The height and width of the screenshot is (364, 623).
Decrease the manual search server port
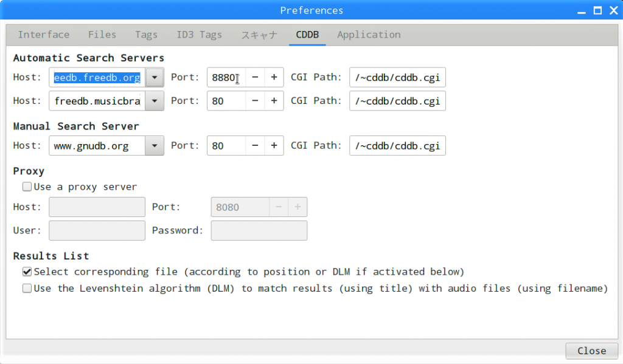click(255, 146)
